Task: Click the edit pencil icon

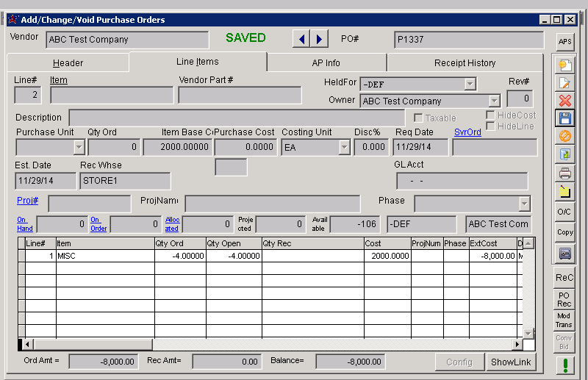Action: pos(564,82)
